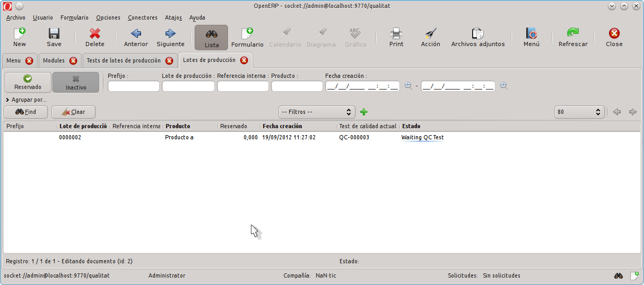Select the Producto a cell
Viewport: 644px width, 285px height.
179,137
